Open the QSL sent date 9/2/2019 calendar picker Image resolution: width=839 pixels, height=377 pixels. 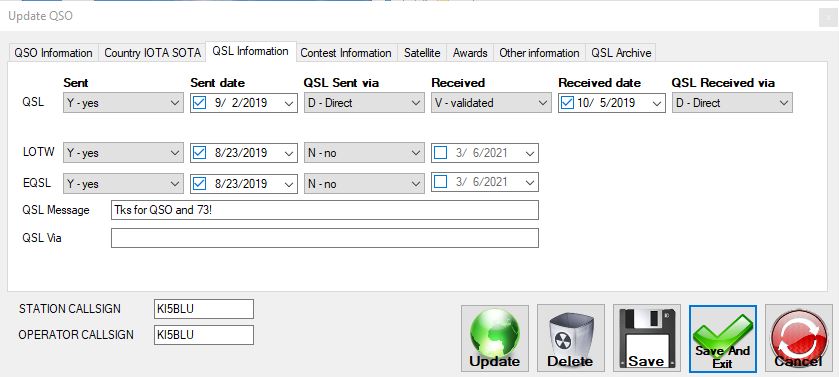tap(289, 103)
